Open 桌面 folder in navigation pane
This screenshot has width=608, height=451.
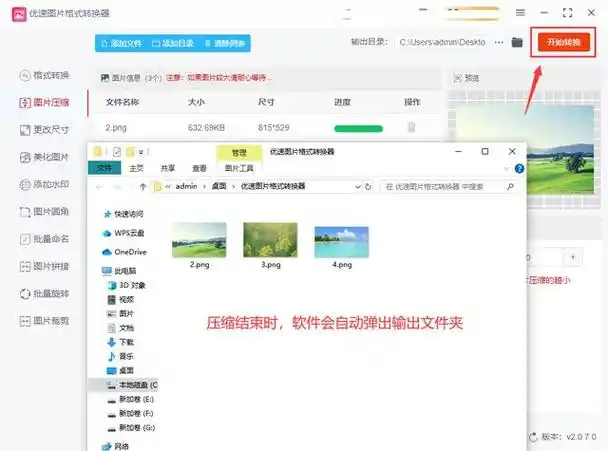click(121, 370)
